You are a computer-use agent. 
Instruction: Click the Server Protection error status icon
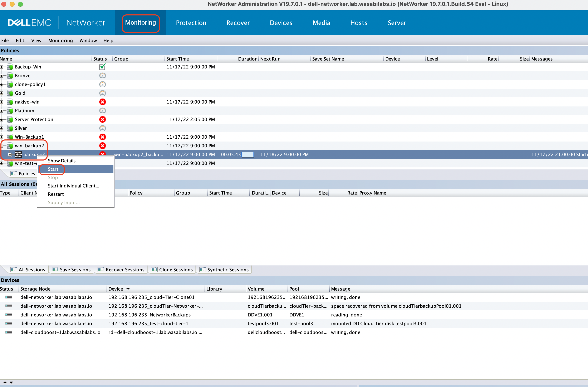[102, 119]
